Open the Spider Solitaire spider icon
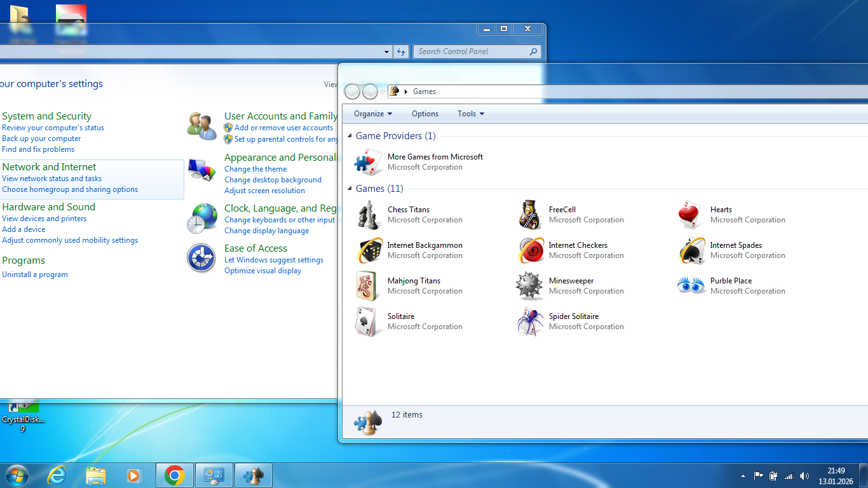Viewport: 868px width, 488px height. tap(530, 322)
